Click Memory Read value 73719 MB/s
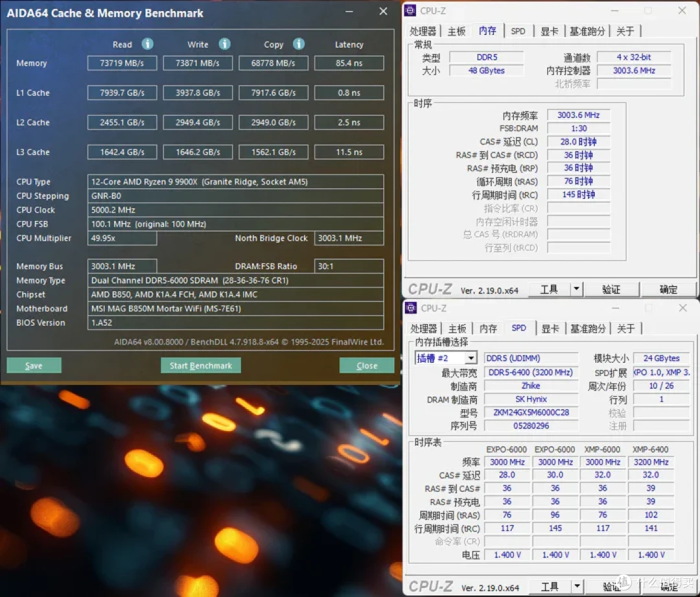Viewport: 700px width, 597px height. coord(122,63)
